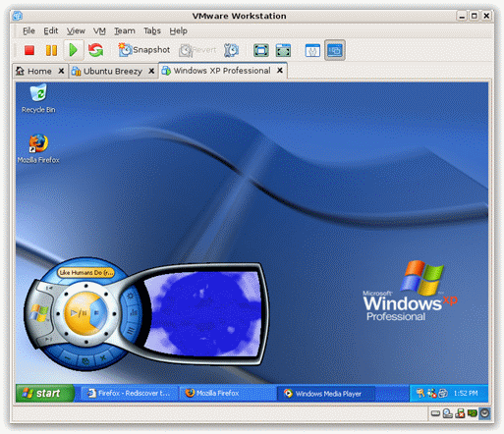Take a Snapshot of the virtual machine
The image size is (504, 434).
pos(144,50)
